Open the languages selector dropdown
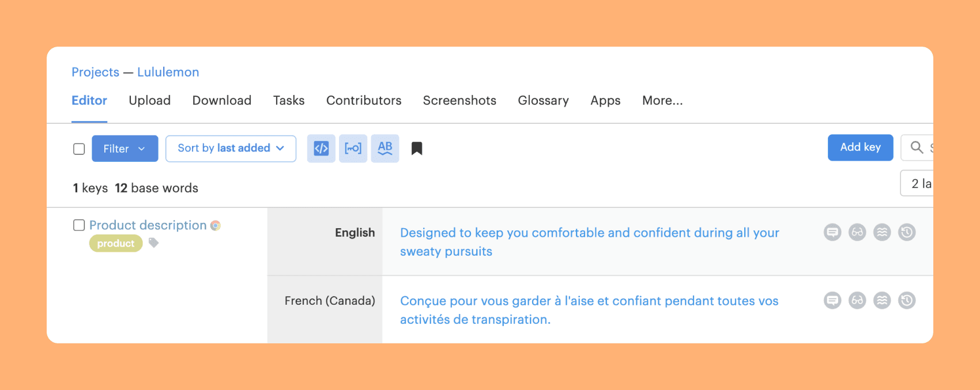This screenshot has height=390, width=980. click(x=918, y=184)
